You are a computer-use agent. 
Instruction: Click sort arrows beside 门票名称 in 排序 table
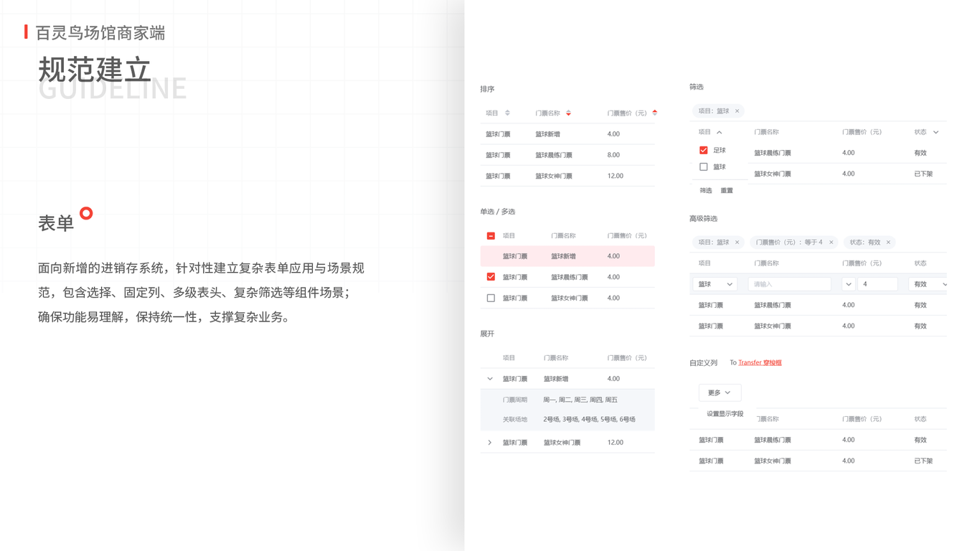(568, 113)
